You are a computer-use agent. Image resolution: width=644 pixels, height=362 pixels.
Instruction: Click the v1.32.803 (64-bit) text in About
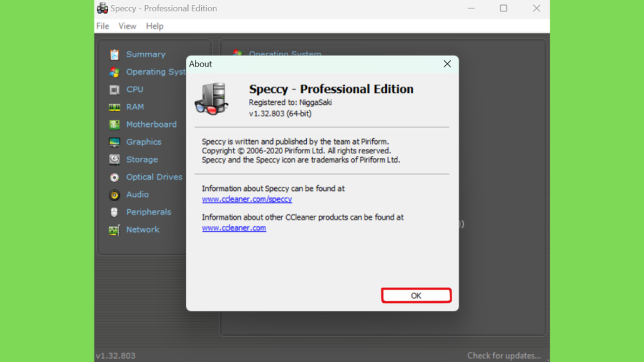click(x=280, y=114)
